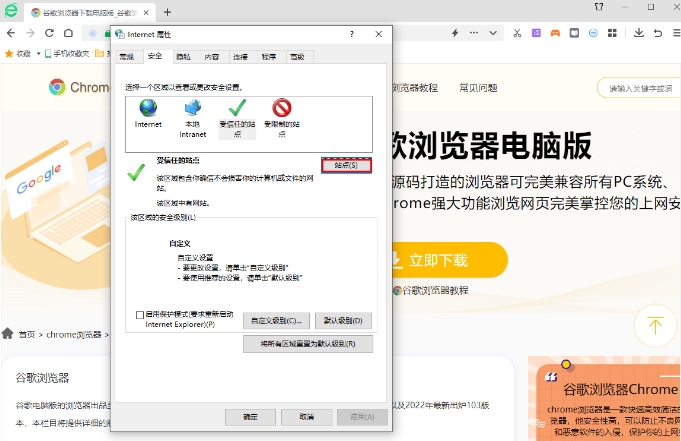Click the blue circular extension icon
Viewport: 681px width, 441px height.
(x=593, y=33)
